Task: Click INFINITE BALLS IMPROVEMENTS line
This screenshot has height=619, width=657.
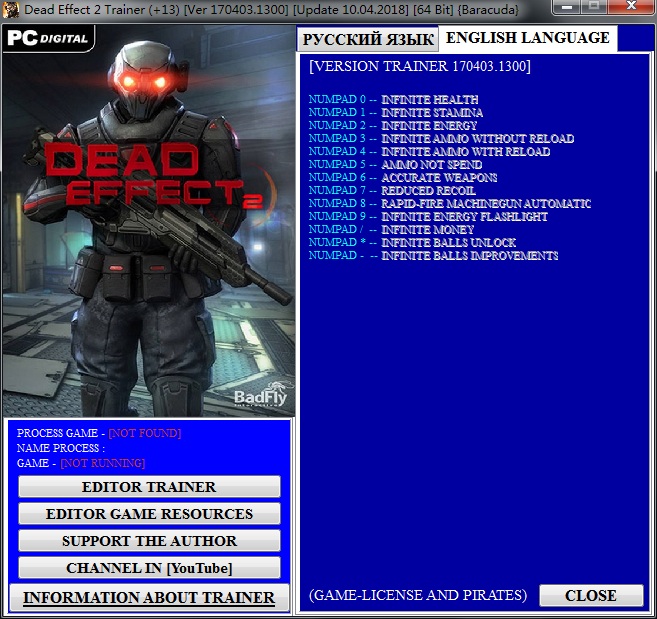Action: 433,255
